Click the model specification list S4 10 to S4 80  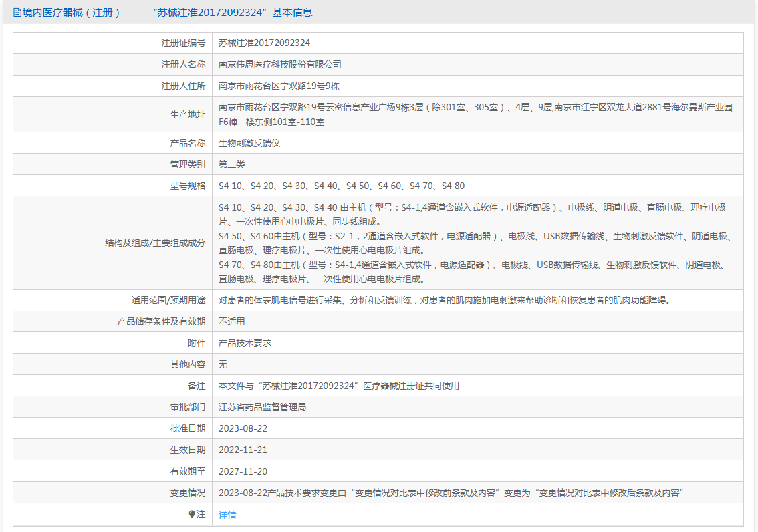click(x=342, y=186)
